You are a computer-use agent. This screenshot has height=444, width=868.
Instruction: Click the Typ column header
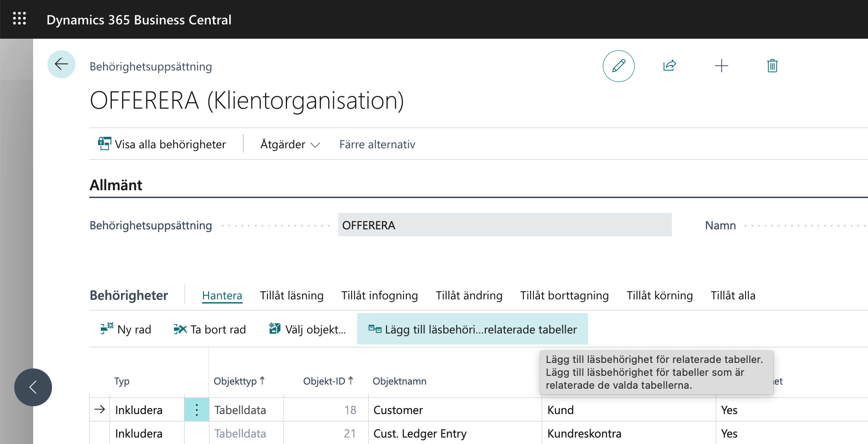122,381
